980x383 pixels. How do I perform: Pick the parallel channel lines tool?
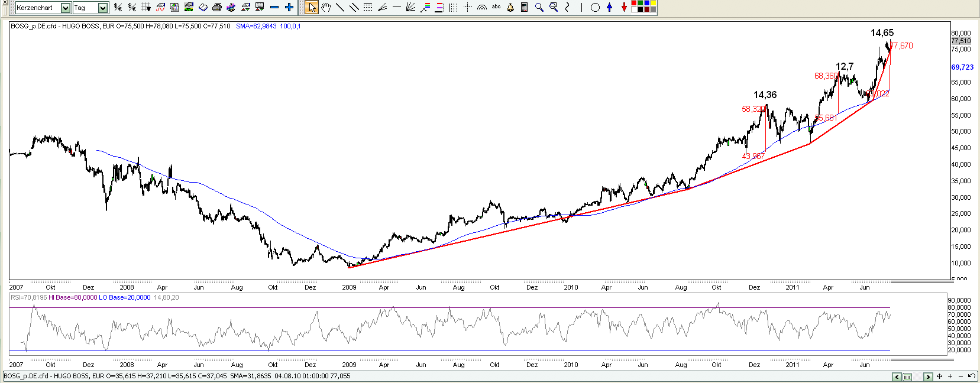354,7
